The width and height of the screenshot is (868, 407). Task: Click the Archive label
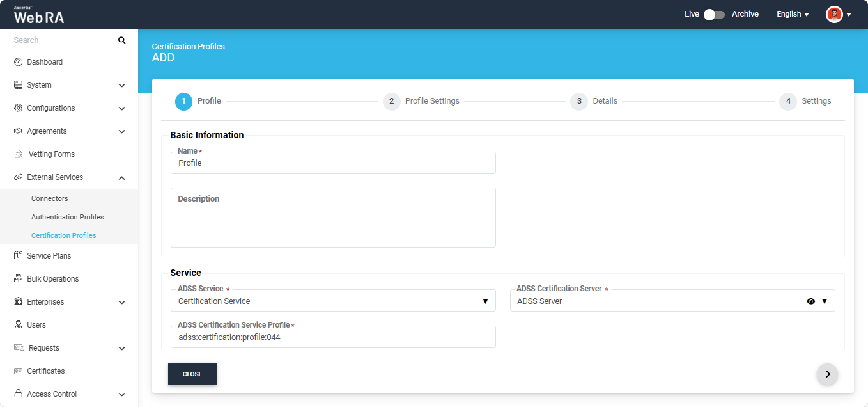click(745, 14)
